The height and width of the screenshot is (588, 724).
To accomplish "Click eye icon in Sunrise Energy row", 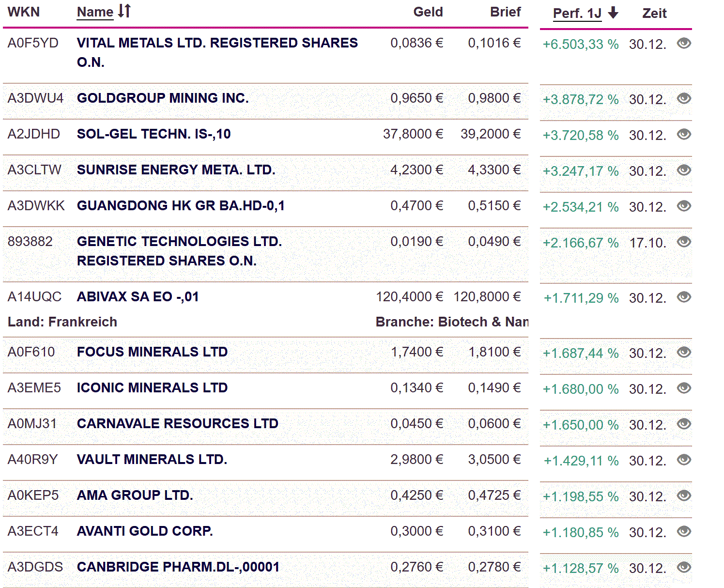I will coord(684,170).
